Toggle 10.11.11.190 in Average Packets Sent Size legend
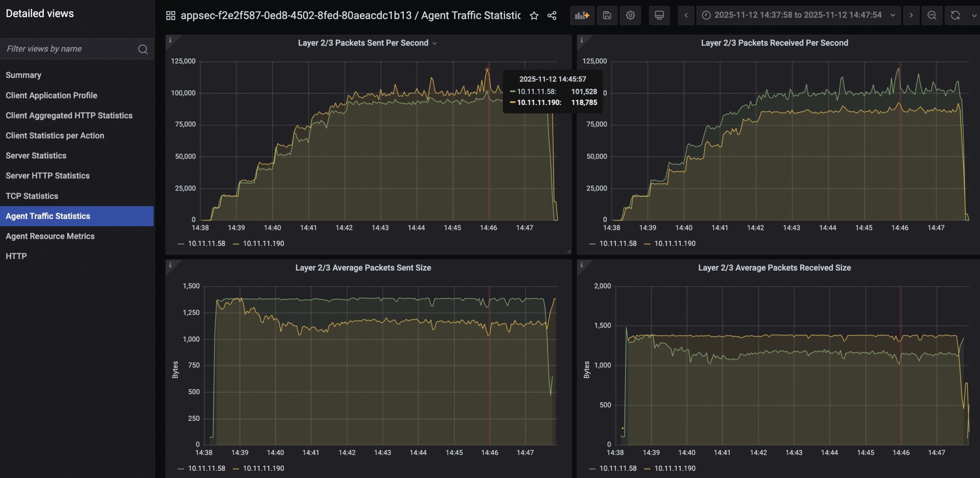The width and height of the screenshot is (980, 478). [263, 468]
